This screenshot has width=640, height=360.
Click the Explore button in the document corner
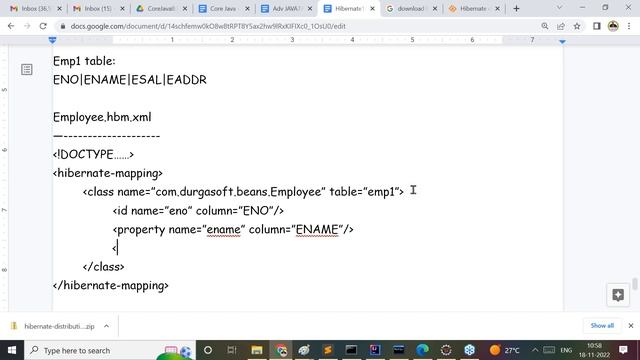click(618, 295)
